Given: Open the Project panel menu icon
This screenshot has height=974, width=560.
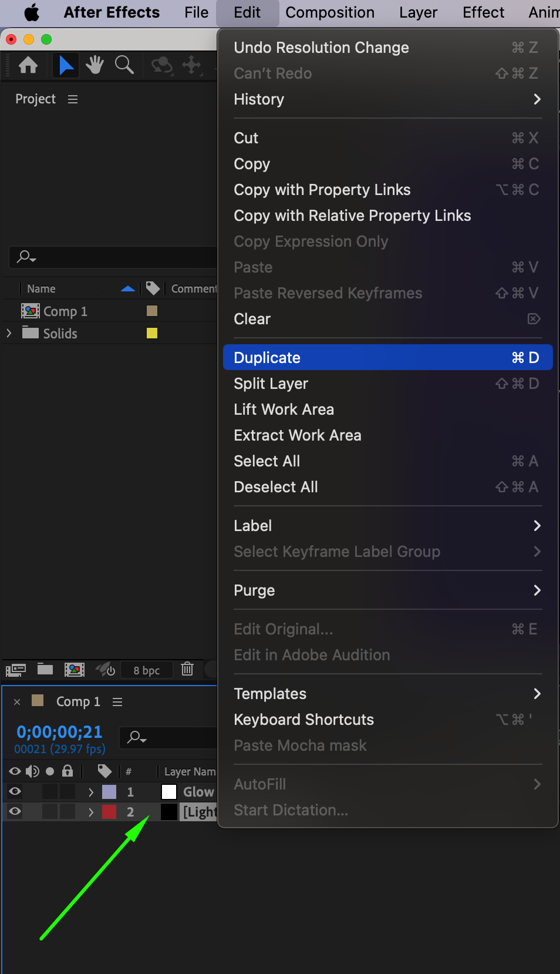Looking at the screenshot, I should click(73, 99).
